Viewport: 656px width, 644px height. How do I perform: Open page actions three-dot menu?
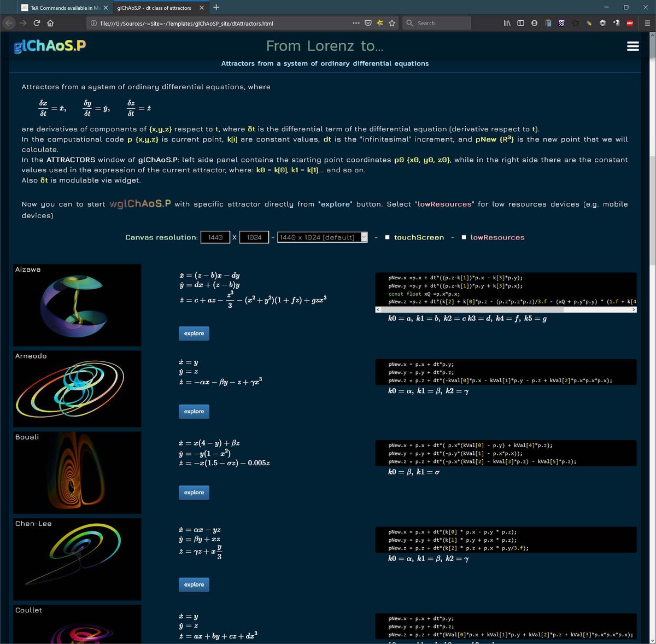click(356, 23)
